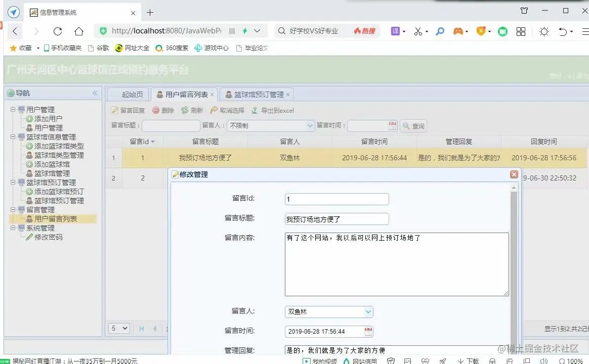Click the browser back arrow
Image resolution: width=589 pixels, height=364 pixels.
[x=15, y=31]
